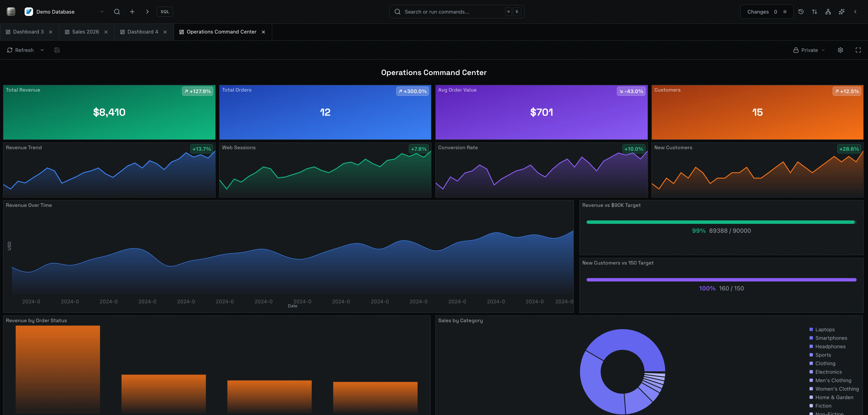Hide the Sports slice via its legend entry

[823, 355]
